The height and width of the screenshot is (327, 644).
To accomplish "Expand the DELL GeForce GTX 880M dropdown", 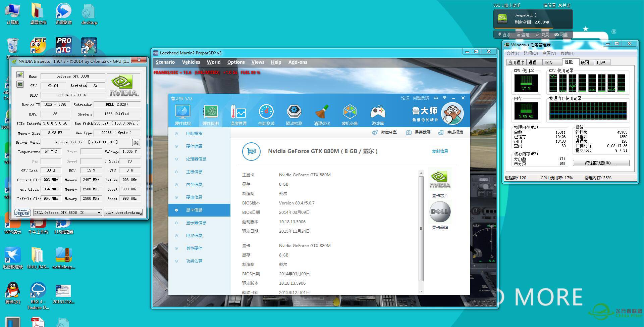I will click(x=99, y=213).
